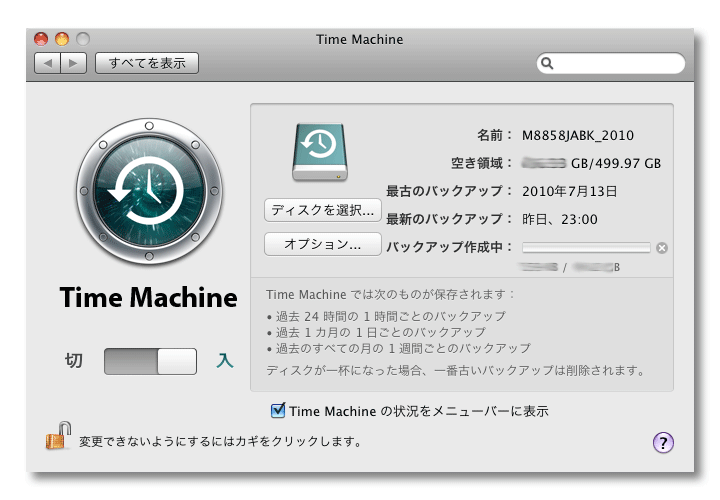Minimize the window with the yellow button
The height and width of the screenshot is (500, 720).
[62, 39]
